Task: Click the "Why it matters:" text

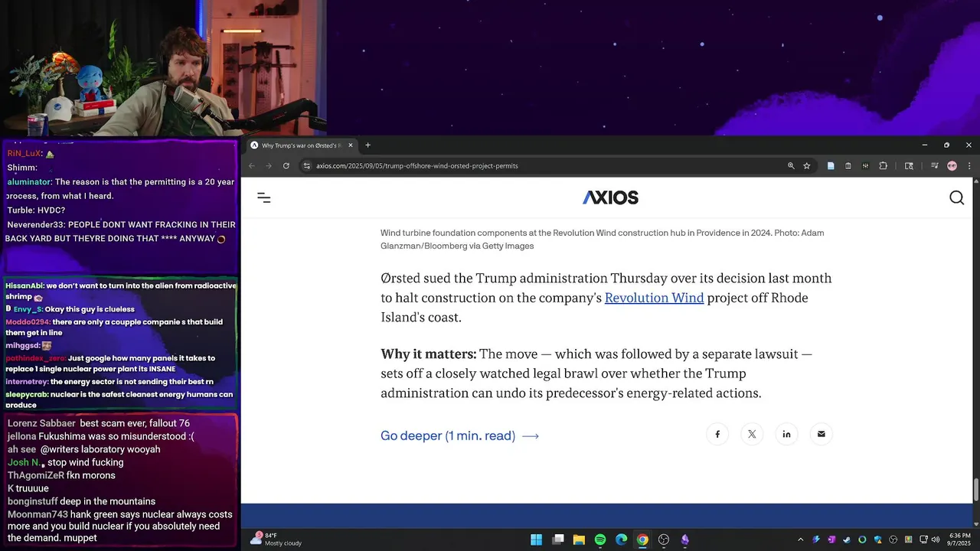Action: [x=428, y=354]
